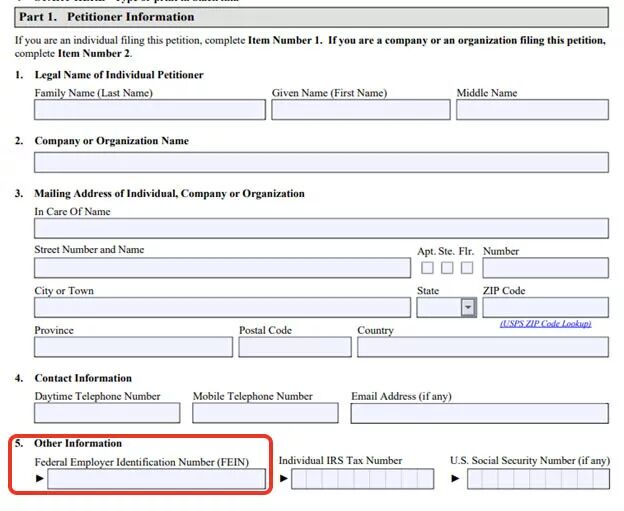The width and height of the screenshot is (624, 511).
Task: Click the 'Contact Information' heading text
Action: tap(83, 378)
